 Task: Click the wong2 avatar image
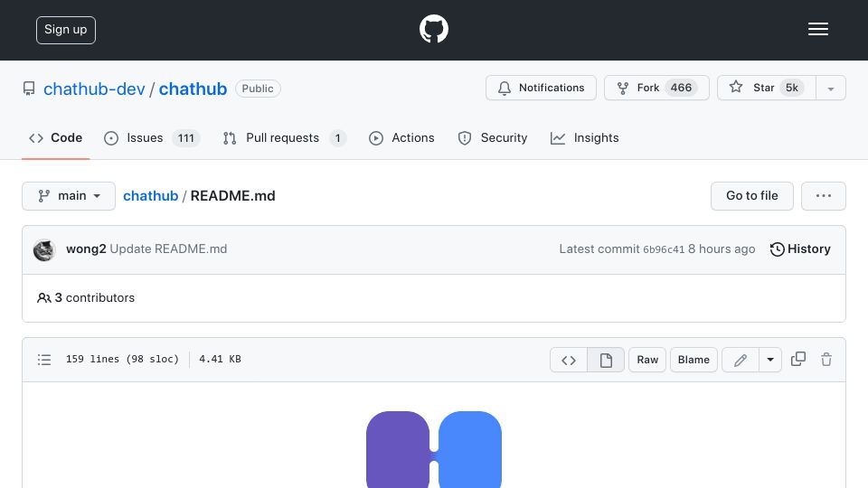tap(44, 250)
